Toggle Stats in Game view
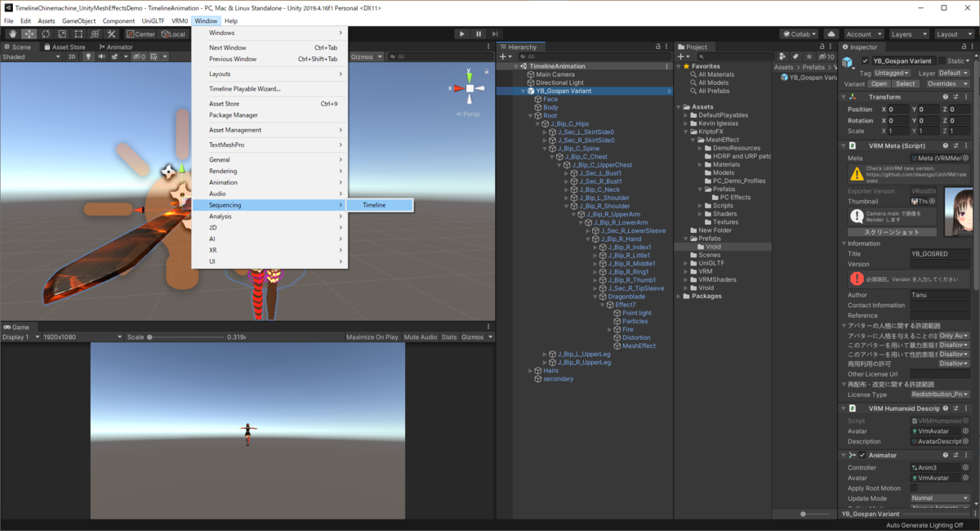Image resolution: width=980 pixels, height=531 pixels. (449, 337)
